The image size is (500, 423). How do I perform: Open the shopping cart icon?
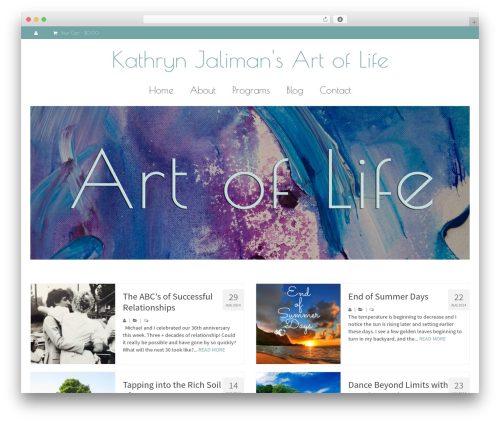coord(55,33)
